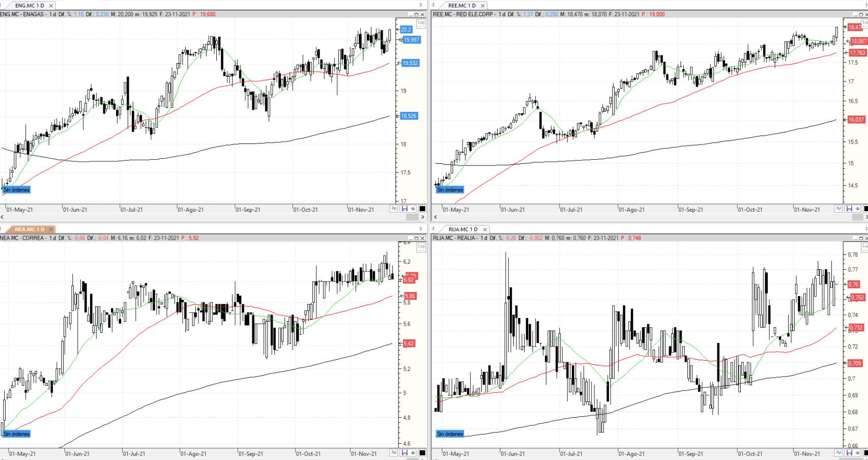Minimize the ENG.MC chart pane
The height and width of the screenshot is (460, 868).
410,14
